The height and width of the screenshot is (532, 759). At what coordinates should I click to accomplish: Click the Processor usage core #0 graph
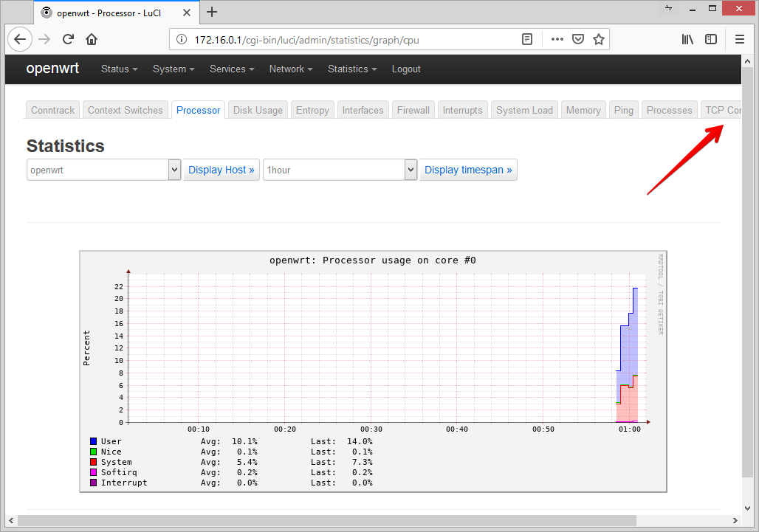(x=373, y=371)
